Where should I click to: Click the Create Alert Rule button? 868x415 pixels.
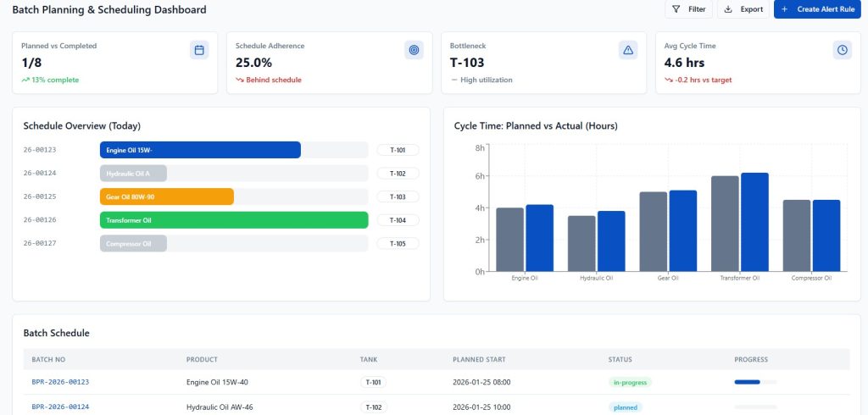tap(818, 9)
